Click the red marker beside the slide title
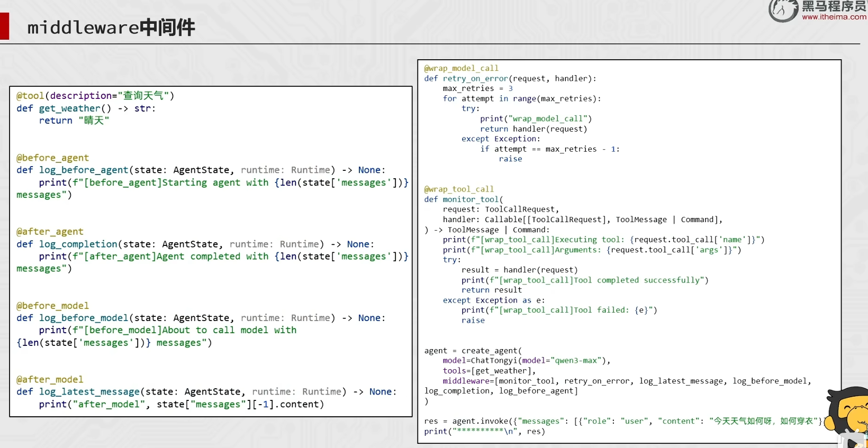The width and height of the screenshot is (868, 448). (5, 26)
